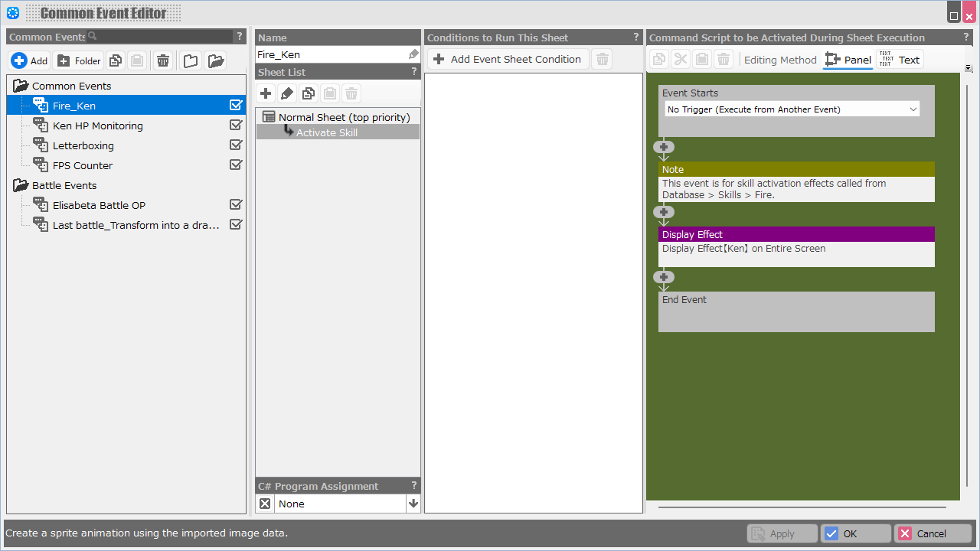Switch editing method to Text
Image resolution: width=980 pixels, height=551 pixels.
pyautogui.click(x=900, y=60)
